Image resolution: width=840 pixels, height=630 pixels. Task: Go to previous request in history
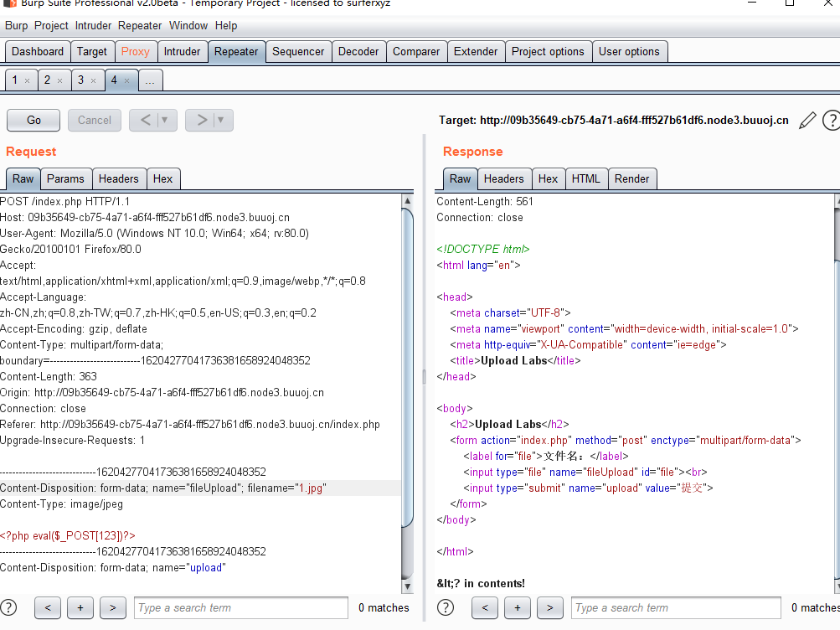[x=145, y=120]
